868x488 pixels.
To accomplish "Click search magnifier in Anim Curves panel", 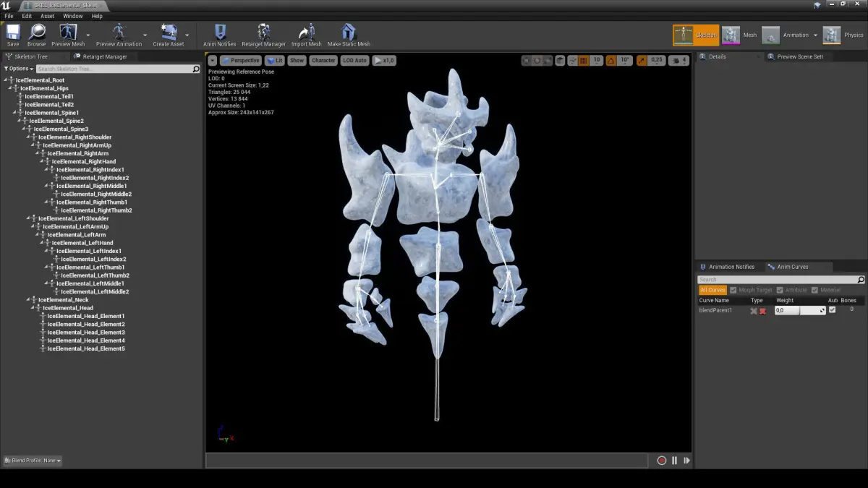I will (861, 280).
